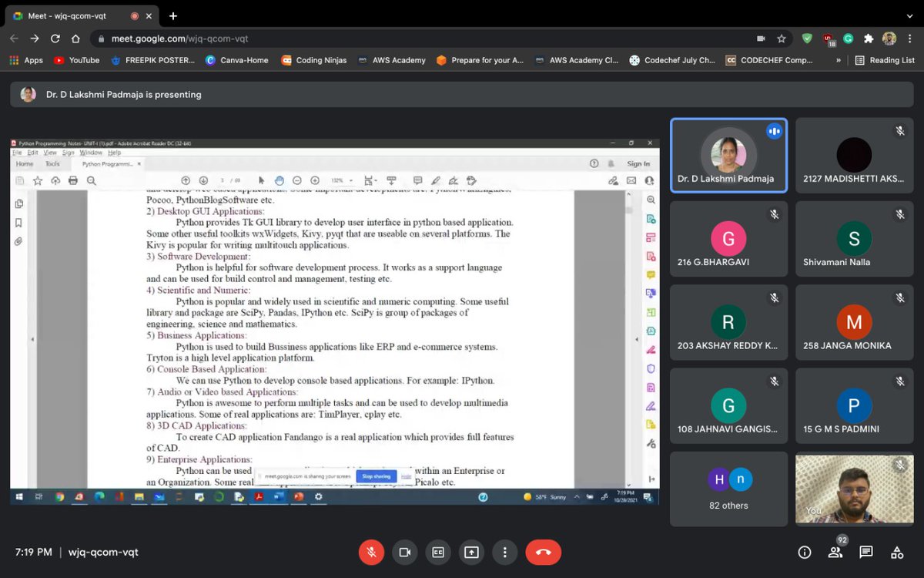Open the Window menu in shared Acrobat
Image resolution: width=924 pixels, height=578 pixels.
(91, 153)
